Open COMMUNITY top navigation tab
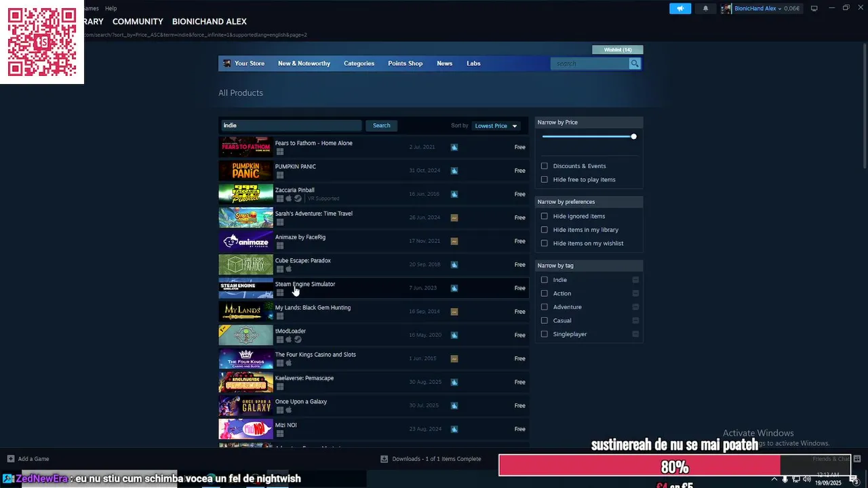 pyautogui.click(x=138, y=22)
